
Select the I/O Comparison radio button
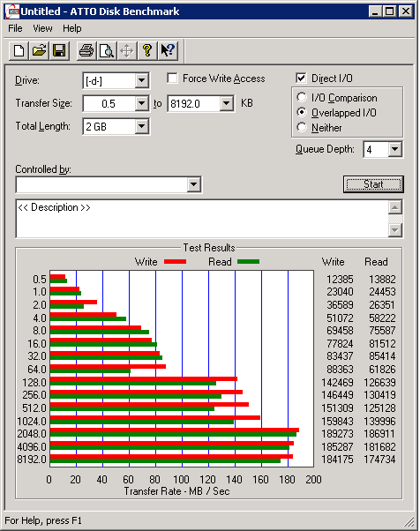[302, 98]
